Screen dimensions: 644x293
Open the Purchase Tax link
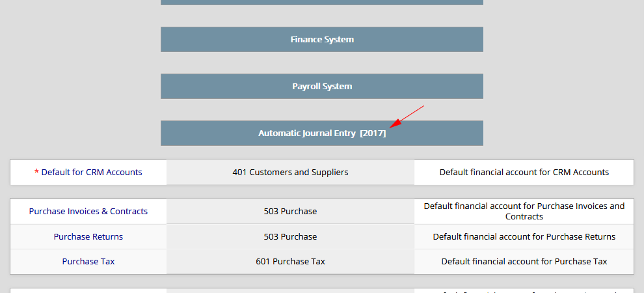(x=88, y=261)
